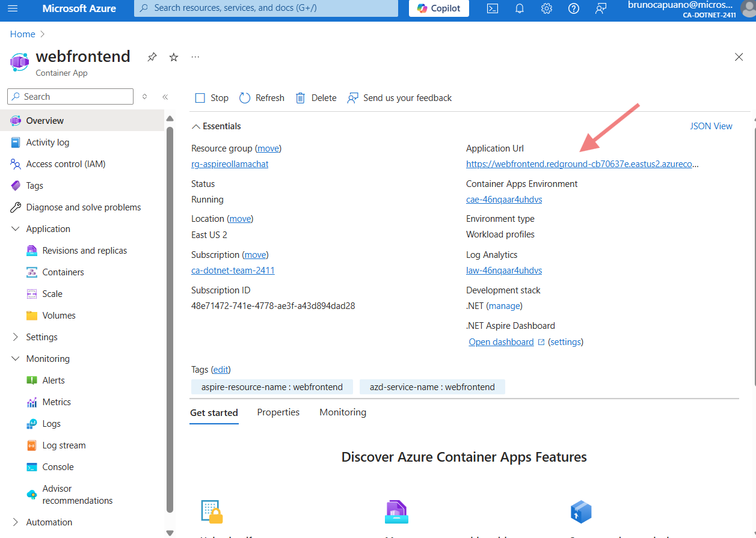Click tag aspire-resource-name : webfrontend

272,387
